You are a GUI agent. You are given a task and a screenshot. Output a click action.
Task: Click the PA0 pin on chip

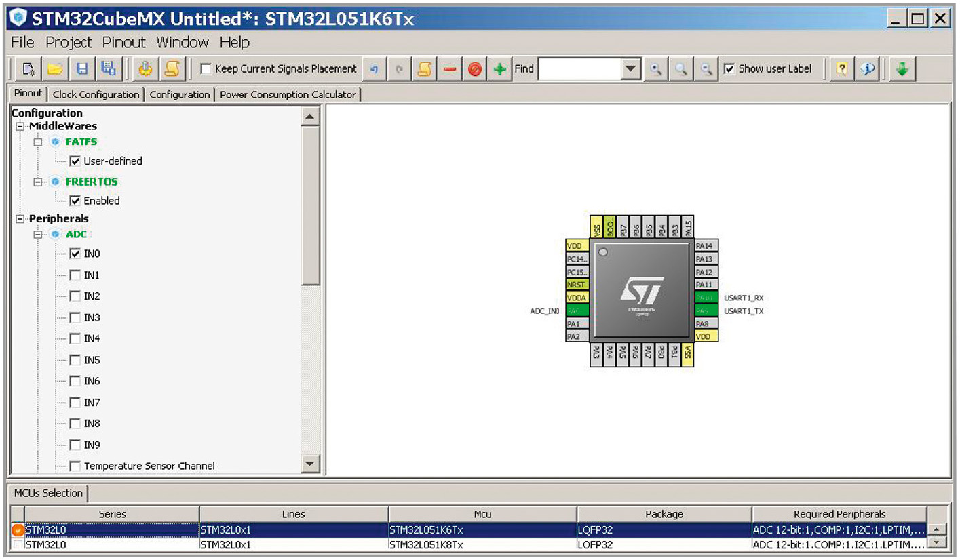pos(577,311)
